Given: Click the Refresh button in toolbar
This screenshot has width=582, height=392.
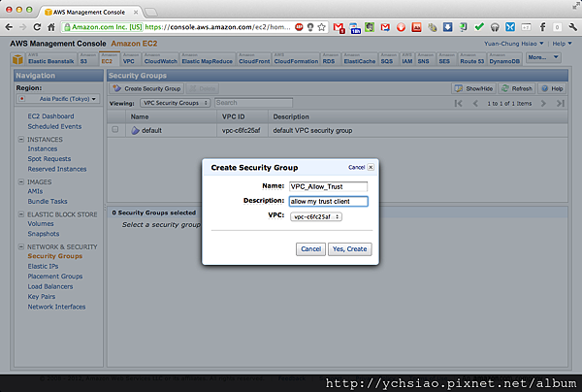Looking at the screenshot, I should [517, 88].
